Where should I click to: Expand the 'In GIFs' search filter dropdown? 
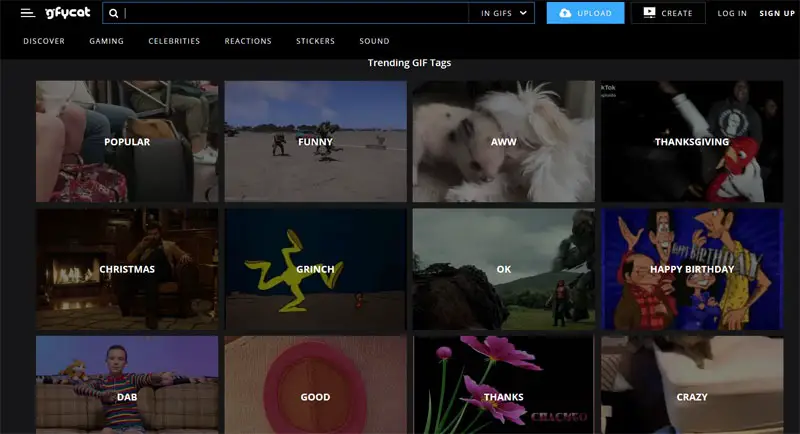(x=502, y=13)
